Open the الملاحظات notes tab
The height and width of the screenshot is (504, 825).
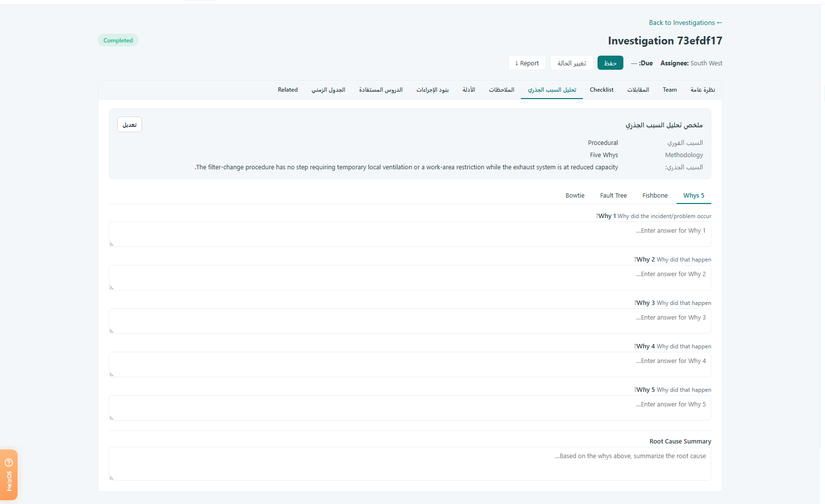coord(501,90)
